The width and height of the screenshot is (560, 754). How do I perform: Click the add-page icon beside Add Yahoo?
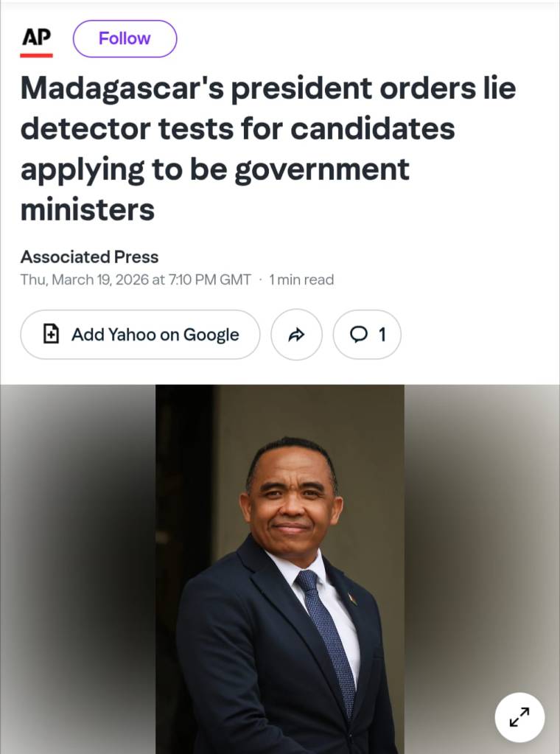[51, 335]
